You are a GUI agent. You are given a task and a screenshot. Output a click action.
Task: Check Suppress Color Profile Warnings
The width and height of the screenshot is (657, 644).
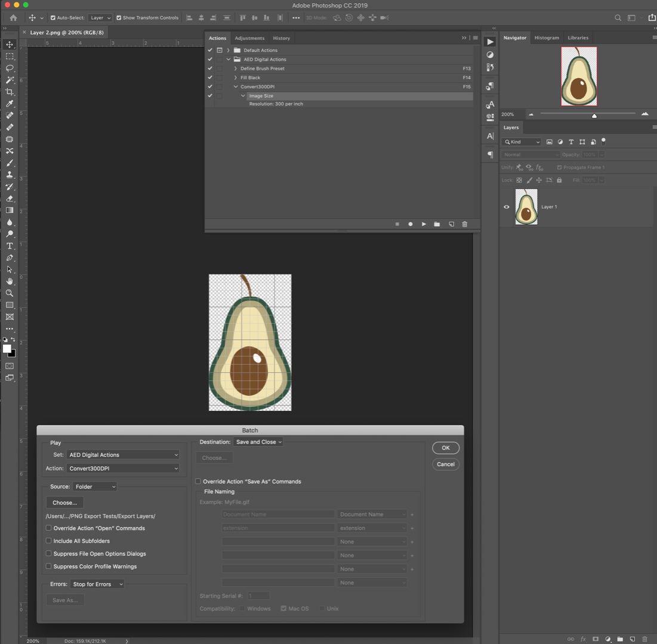pyautogui.click(x=48, y=566)
